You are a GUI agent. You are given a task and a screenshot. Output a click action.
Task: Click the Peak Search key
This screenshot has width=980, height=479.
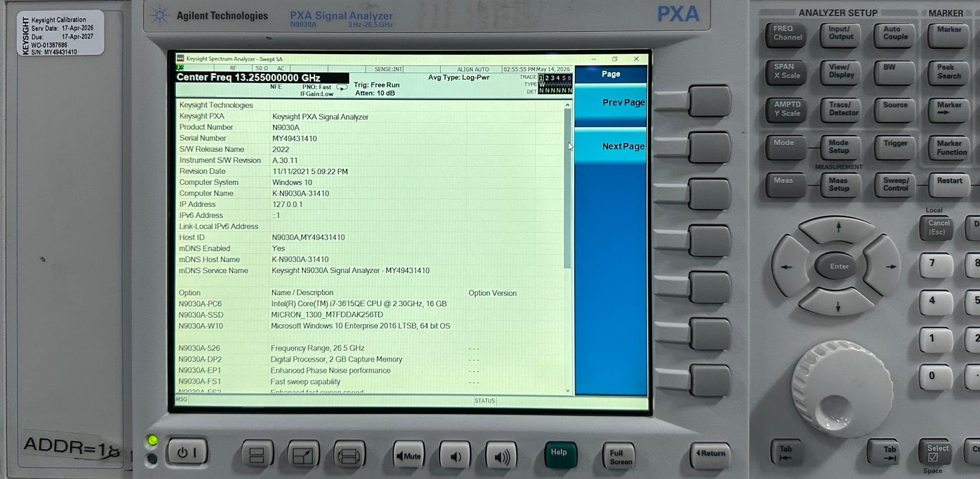948,72
